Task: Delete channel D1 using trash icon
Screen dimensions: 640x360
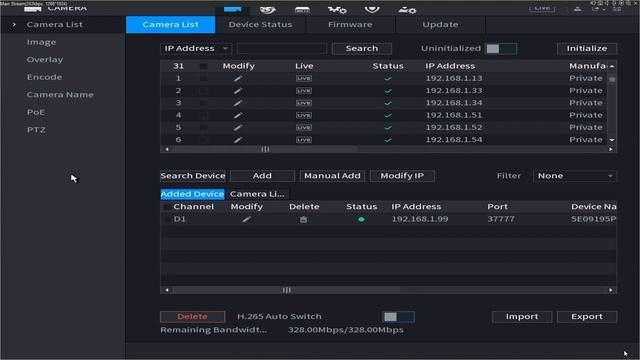Action: (x=303, y=219)
